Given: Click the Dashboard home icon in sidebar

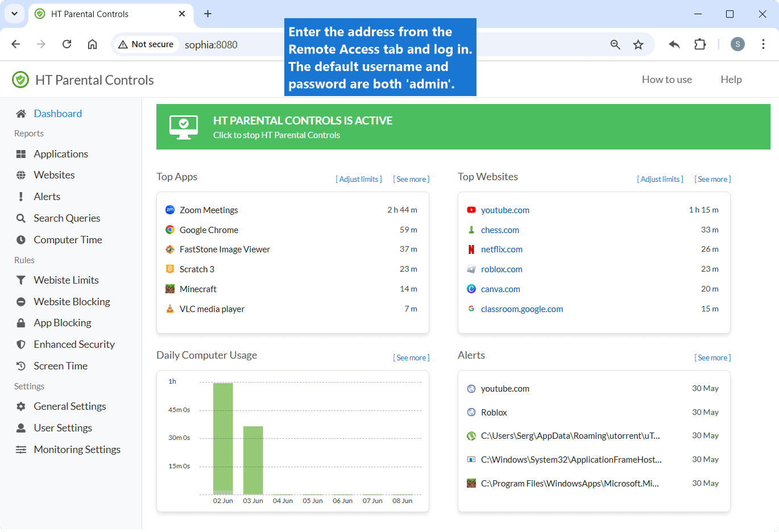Looking at the screenshot, I should tap(21, 114).
